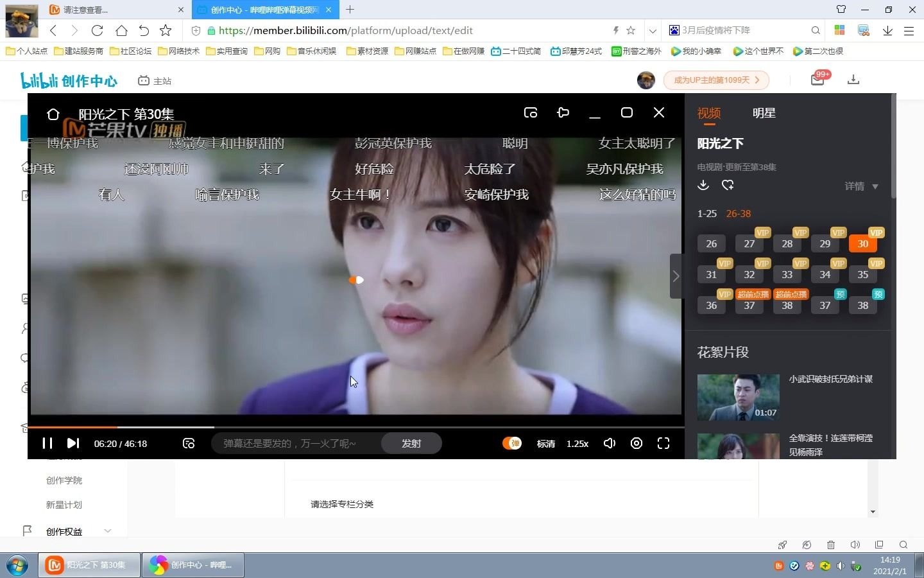The width and height of the screenshot is (924, 578).
Task: Open the player settings circle icon
Action: 637,443
